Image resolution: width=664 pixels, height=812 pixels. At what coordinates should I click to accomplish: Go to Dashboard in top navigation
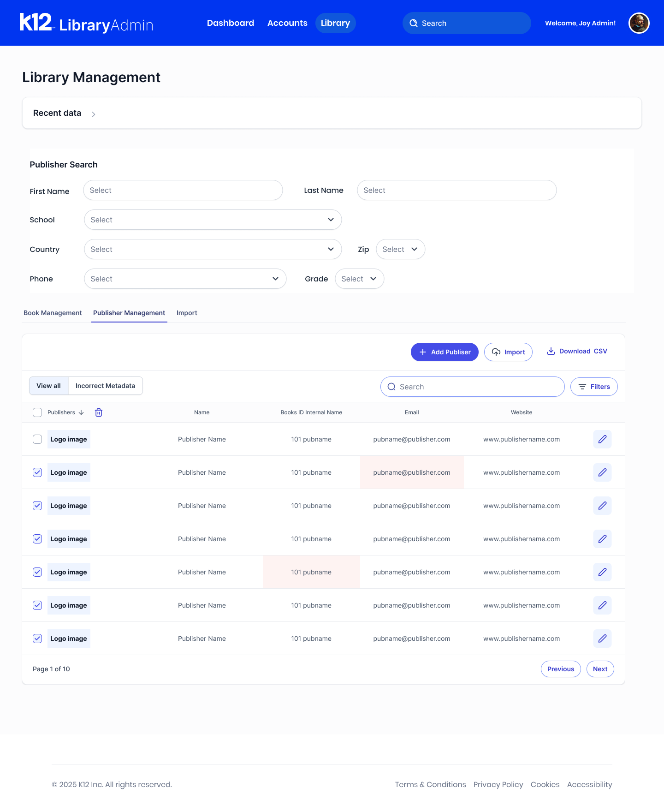tap(231, 23)
